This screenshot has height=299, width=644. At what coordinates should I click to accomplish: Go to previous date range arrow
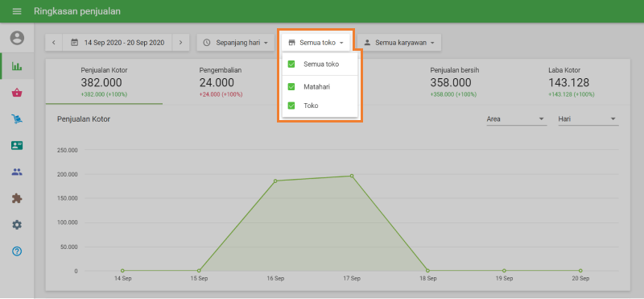pyautogui.click(x=54, y=43)
